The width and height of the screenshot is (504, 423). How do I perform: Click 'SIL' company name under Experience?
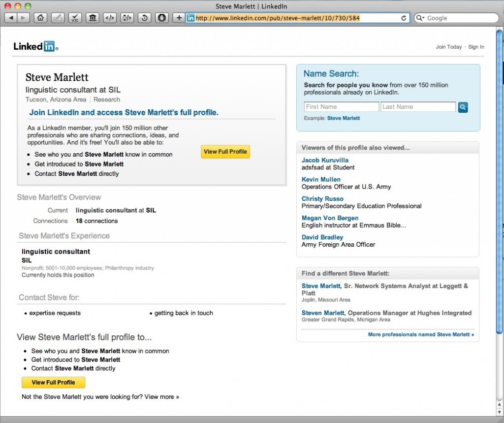coord(27,260)
